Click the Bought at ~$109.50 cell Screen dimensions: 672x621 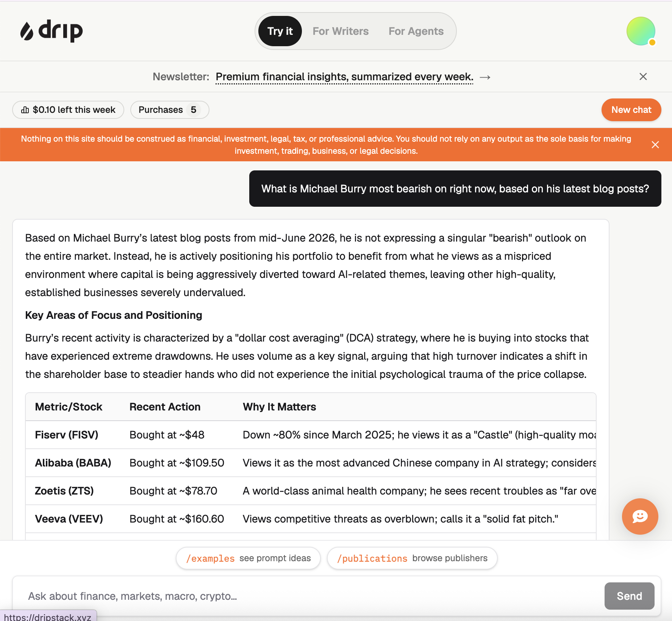tap(177, 463)
